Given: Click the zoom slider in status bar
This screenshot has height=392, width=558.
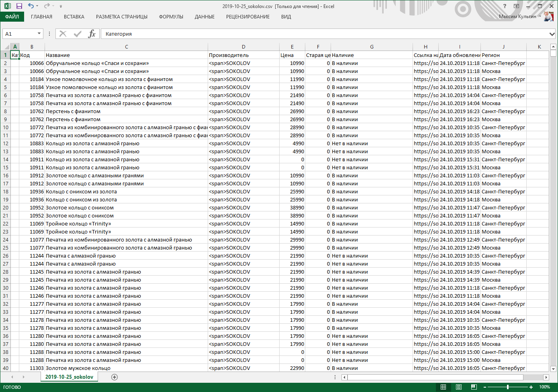Looking at the screenshot, I should (508, 387).
